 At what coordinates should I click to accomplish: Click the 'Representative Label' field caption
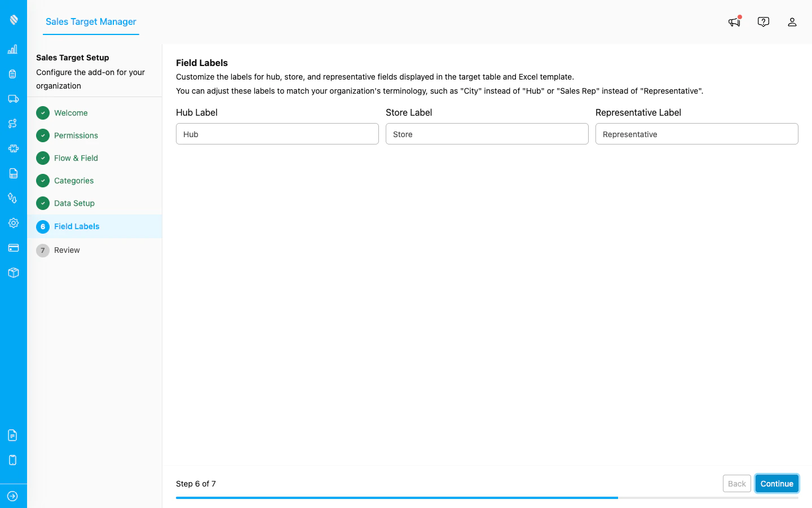pos(638,112)
